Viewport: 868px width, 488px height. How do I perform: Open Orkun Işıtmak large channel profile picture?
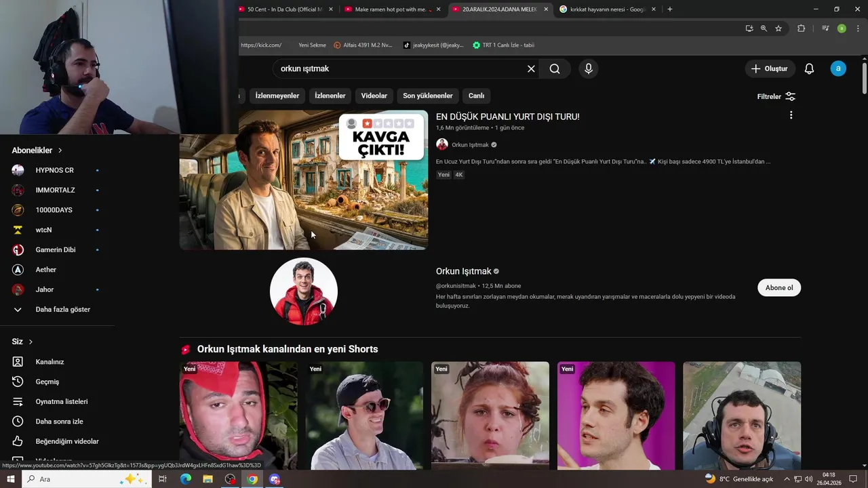304,291
